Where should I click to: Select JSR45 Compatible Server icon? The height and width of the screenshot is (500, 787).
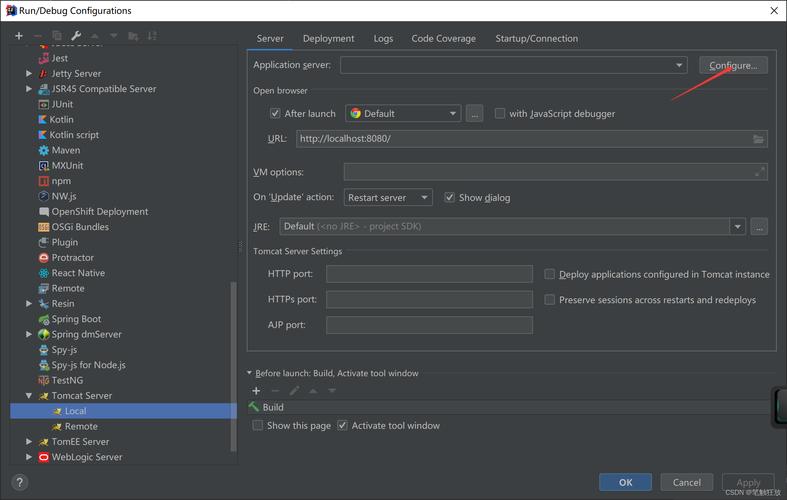[x=44, y=89]
